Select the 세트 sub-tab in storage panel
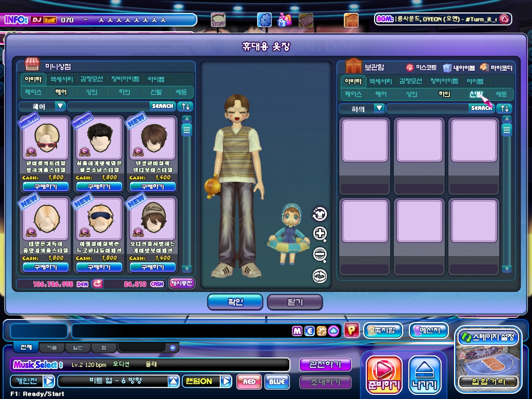 pyautogui.click(x=501, y=94)
